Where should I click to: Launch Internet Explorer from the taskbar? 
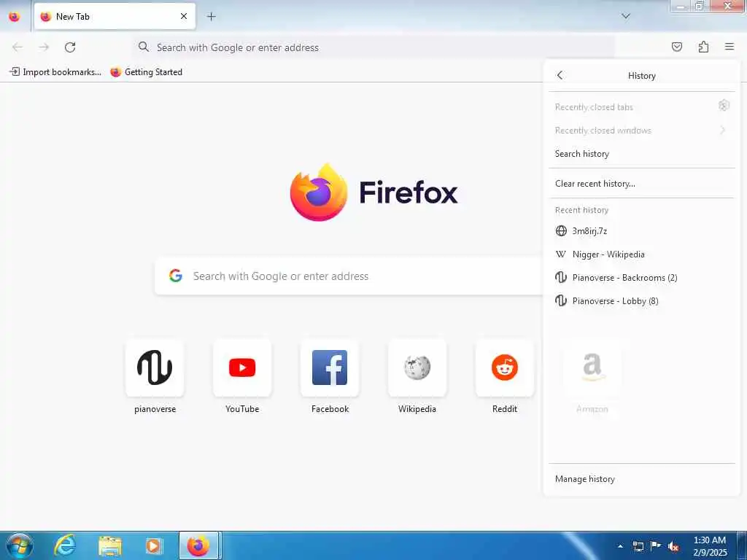(x=65, y=545)
